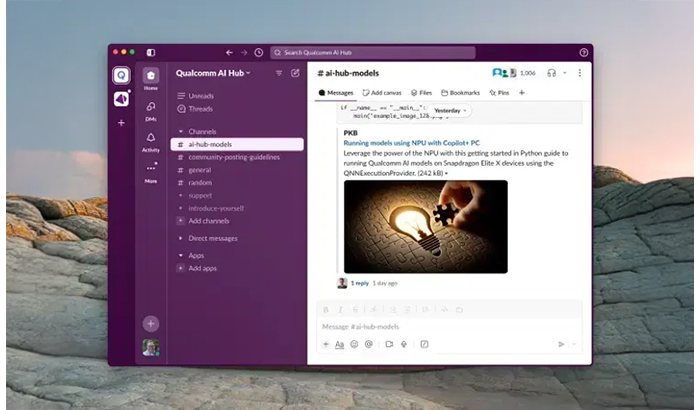Open the sidebar filter icon beside workspace name
The image size is (700, 410).
pyautogui.click(x=279, y=73)
